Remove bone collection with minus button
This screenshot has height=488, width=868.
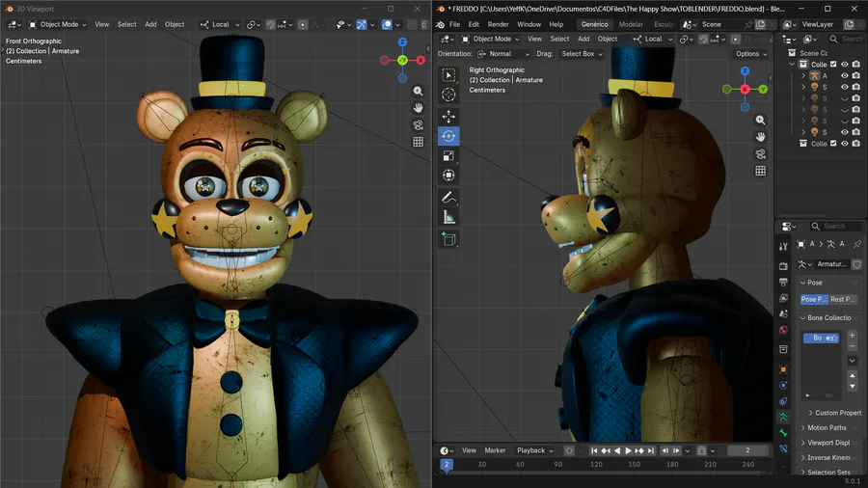(852, 346)
